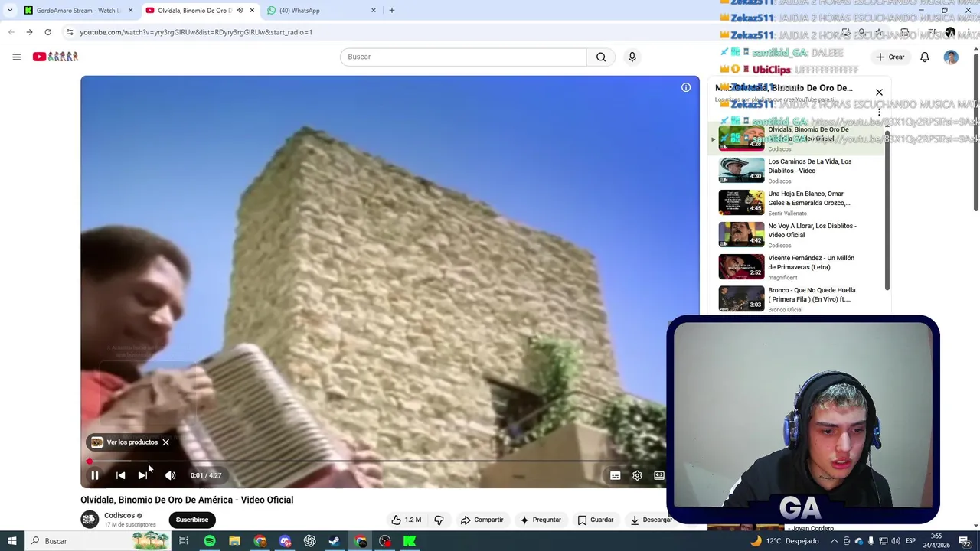Dismiss the 'Ver los productos' popup
The image size is (980, 551).
point(165,442)
